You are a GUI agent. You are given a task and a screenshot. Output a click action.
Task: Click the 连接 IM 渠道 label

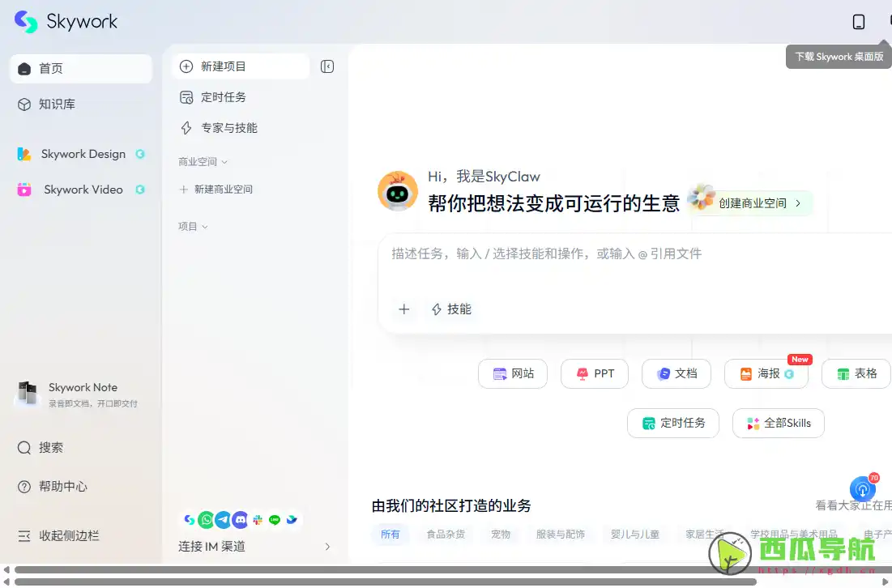(x=211, y=547)
